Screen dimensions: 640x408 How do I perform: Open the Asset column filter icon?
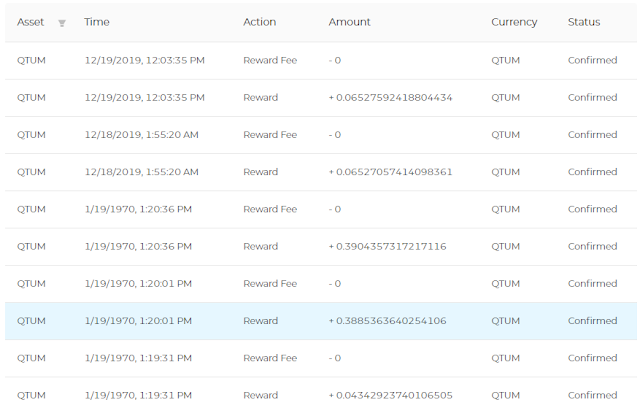(x=62, y=23)
